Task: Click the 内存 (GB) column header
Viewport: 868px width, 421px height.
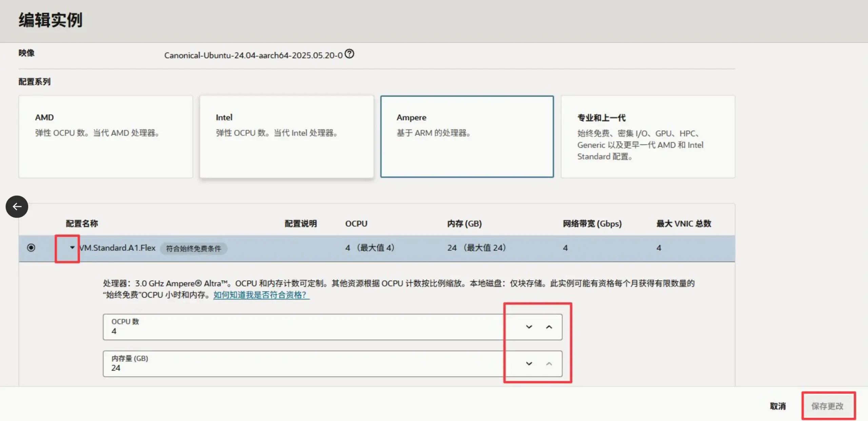Action: tap(465, 224)
